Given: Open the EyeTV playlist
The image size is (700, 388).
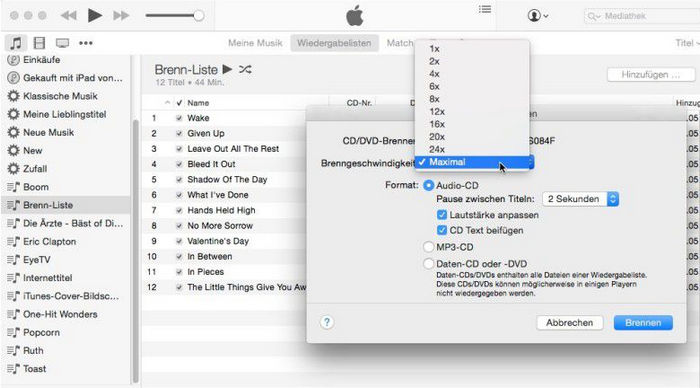Looking at the screenshot, I should coord(65,260).
